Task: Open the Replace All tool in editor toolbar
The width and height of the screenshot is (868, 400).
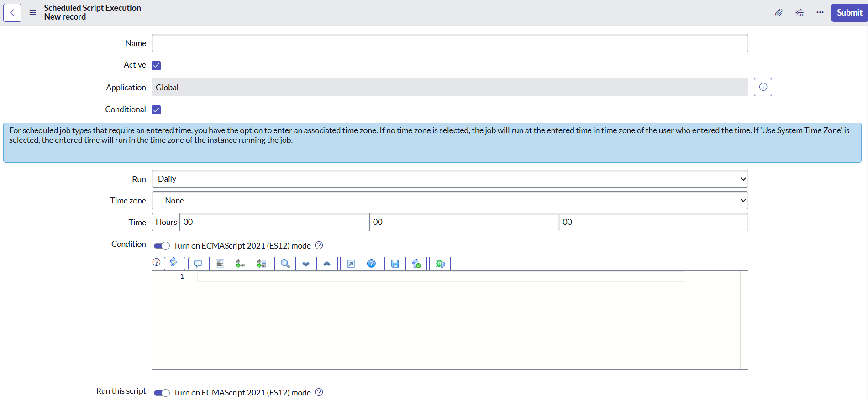Action: 262,264
